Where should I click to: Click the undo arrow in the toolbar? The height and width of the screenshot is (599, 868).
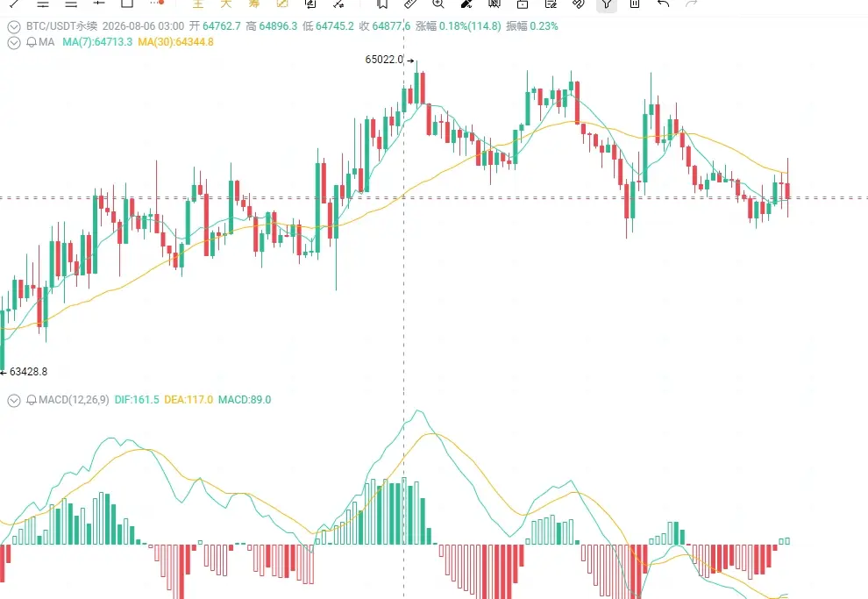pyautogui.click(x=663, y=4)
